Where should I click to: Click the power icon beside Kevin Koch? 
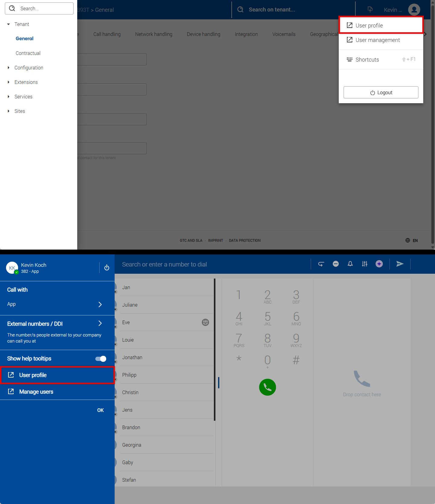(107, 268)
